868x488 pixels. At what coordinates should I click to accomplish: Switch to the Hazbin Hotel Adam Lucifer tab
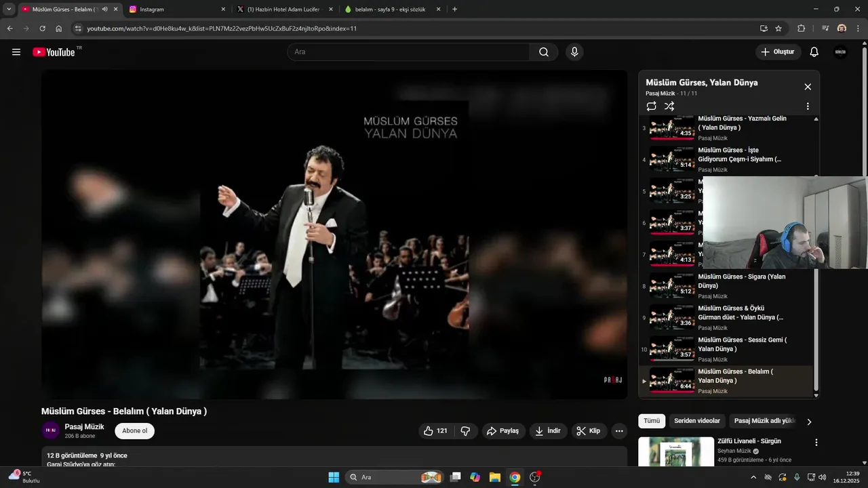tap(285, 9)
